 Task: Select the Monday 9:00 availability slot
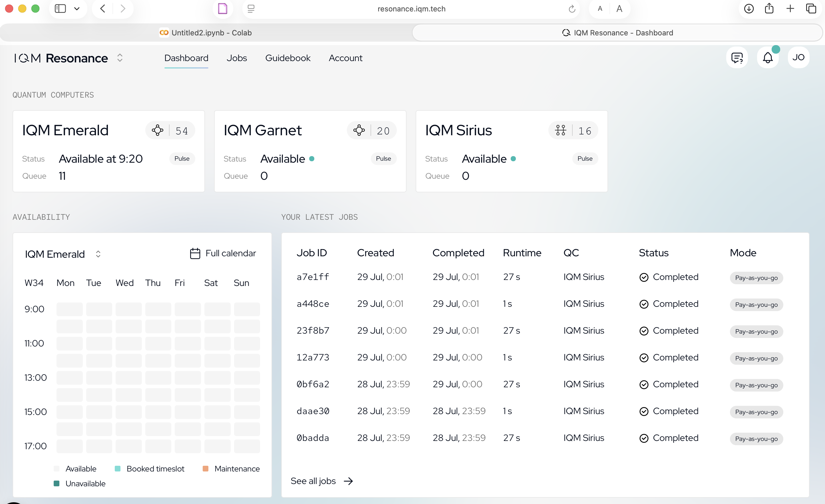coord(69,309)
